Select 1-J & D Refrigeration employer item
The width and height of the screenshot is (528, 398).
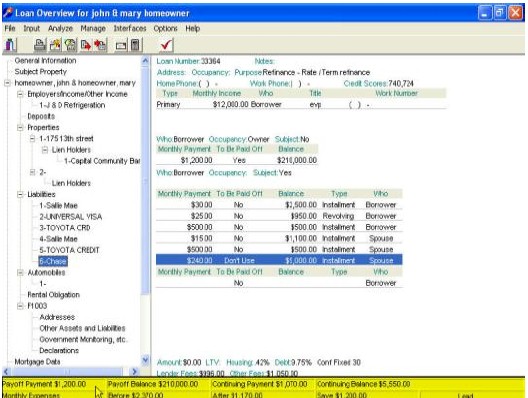pyautogui.click(x=72, y=105)
